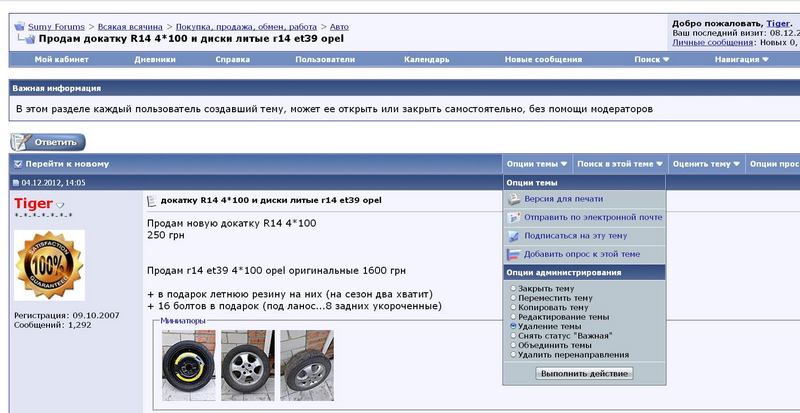
Task: Click the send by email envelope icon
Action: [515, 217]
